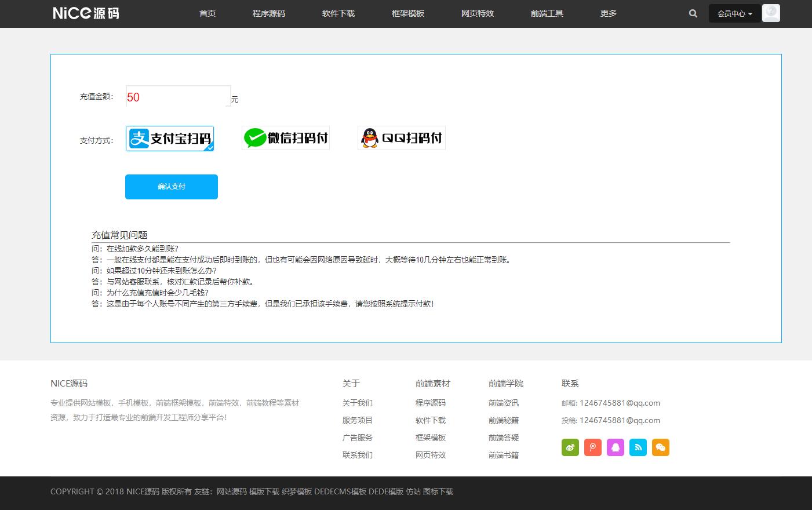812x510 pixels.
Task: Open the search magnifier icon
Action: coord(693,13)
